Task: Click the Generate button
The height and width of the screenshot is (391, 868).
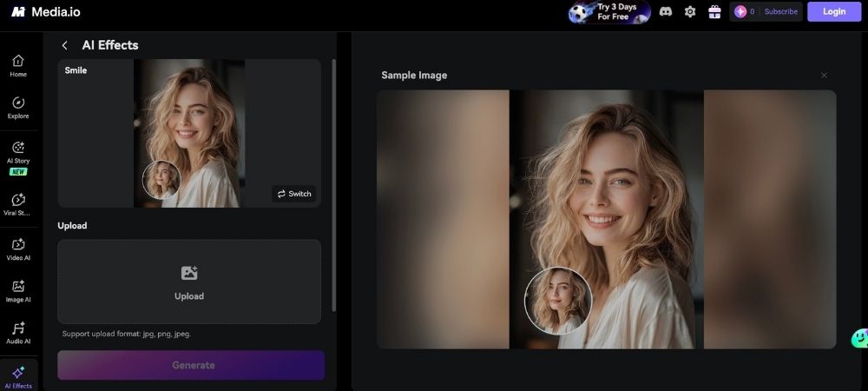Action: pyautogui.click(x=191, y=365)
